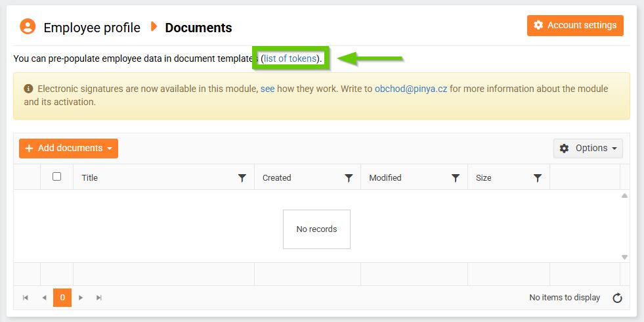
Task: Sort by the Title column header
Action: (x=90, y=177)
